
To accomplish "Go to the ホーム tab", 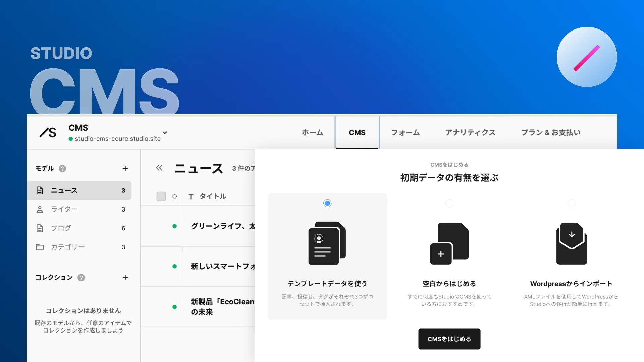I will 312,133.
